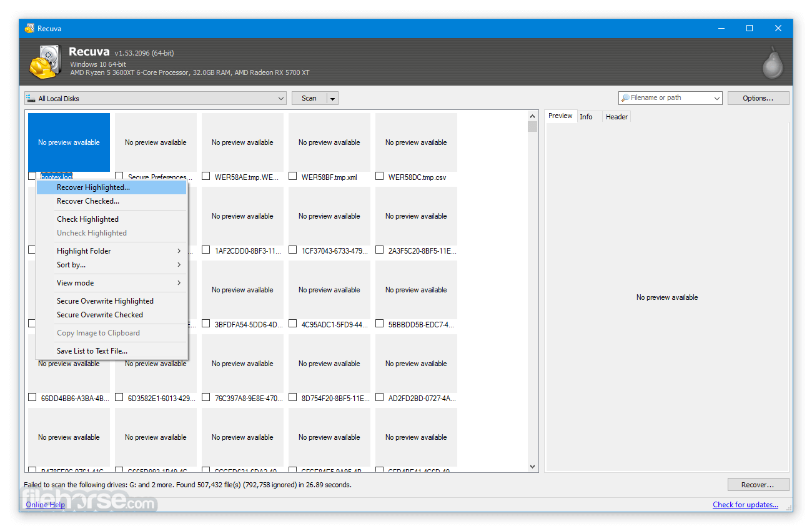This screenshot has width=812, height=531.
Task: Select the 8D754F20-8BF5-11E... thumbnail
Action: 329,364
